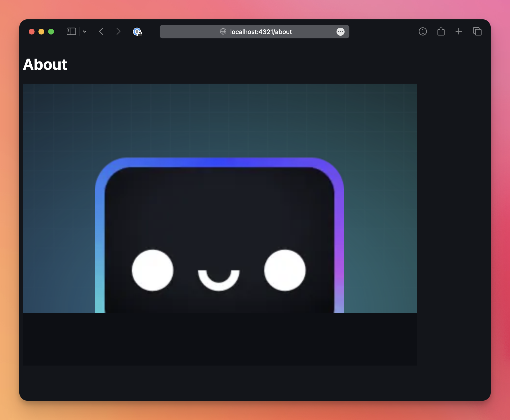Close the Safari window with red button
Viewport: 510px width, 420px height.
pyautogui.click(x=32, y=32)
